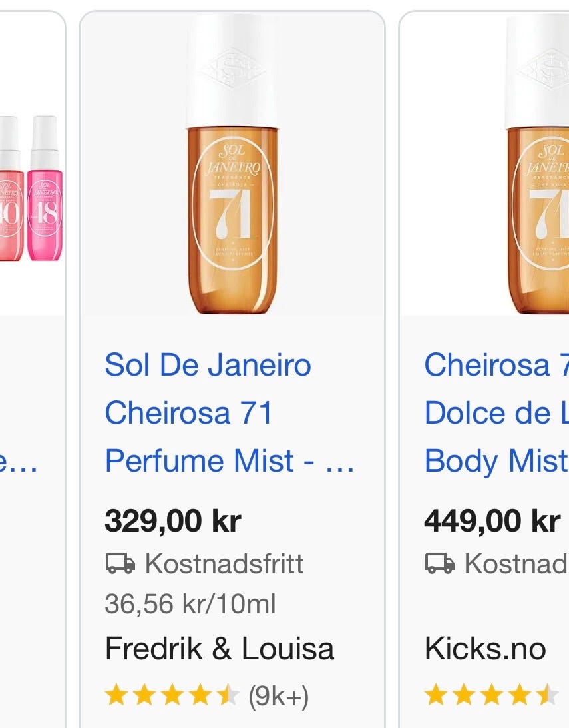Select the Kicks.no seller name
This screenshot has height=728, width=569.
(485, 649)
